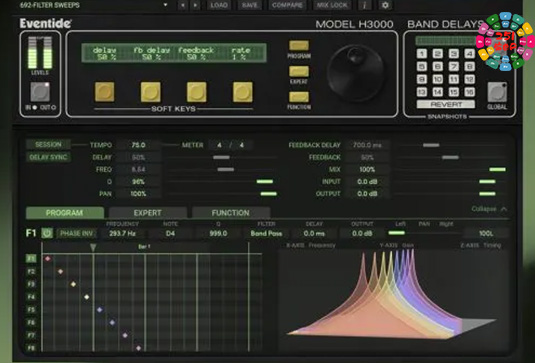The image size is (535, 363).
Task: Select snapshot 12
Action: click(x=469, y=79)
